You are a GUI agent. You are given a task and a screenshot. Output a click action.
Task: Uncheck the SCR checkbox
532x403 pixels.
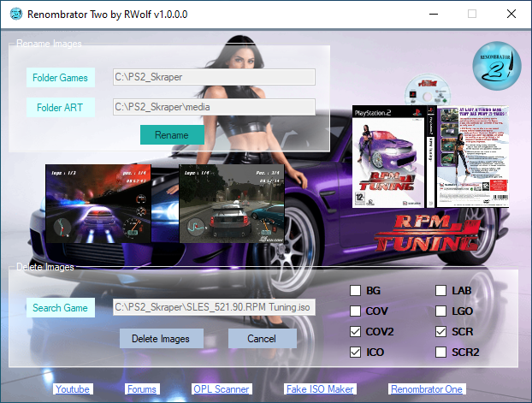point(440,332)
